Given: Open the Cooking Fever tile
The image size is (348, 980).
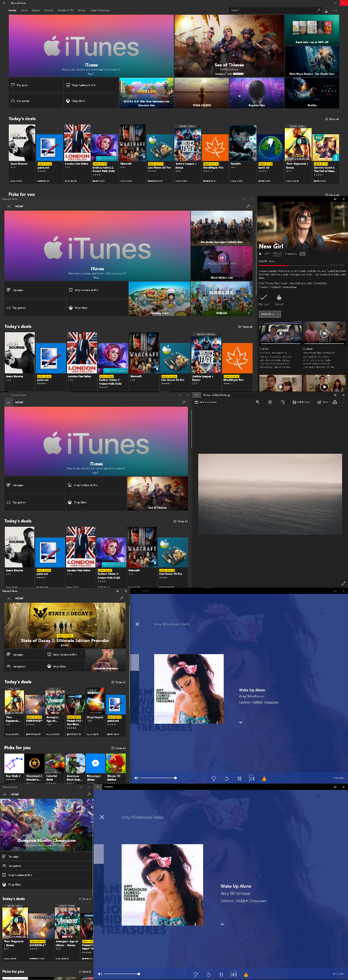Looking at the screenshot, I should pos(159,298).
